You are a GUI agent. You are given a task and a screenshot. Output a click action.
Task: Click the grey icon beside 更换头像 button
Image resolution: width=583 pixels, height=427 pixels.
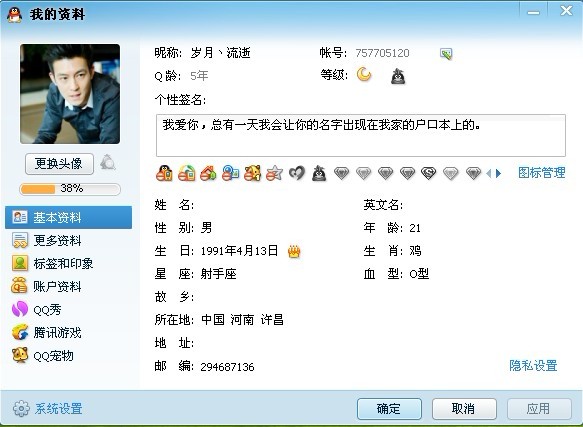pos(107,163)
